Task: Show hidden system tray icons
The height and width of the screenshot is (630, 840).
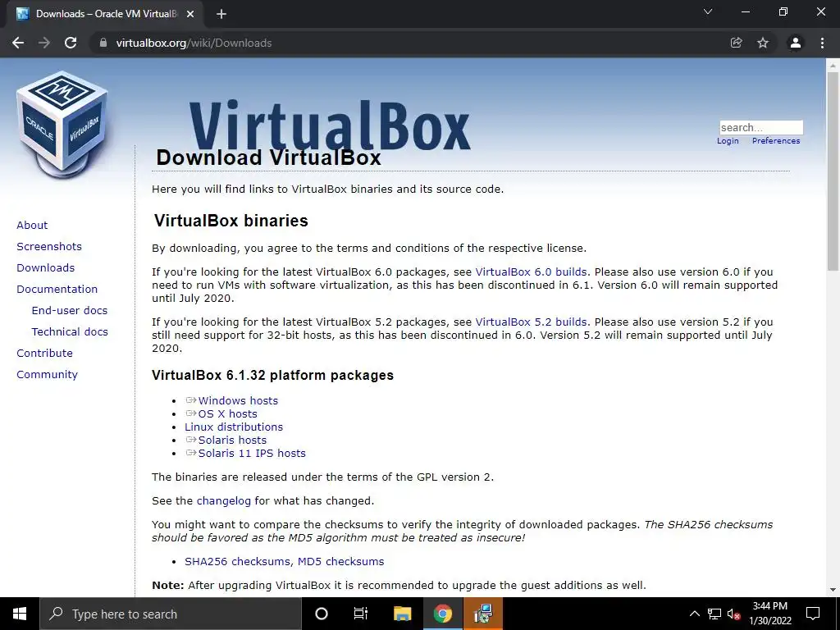Action: click(694, 614)
